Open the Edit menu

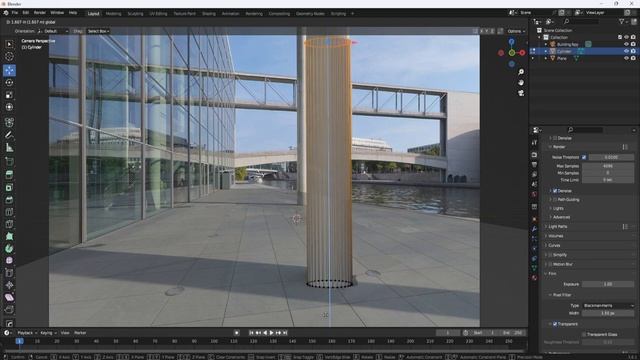pyautogui.click(x=26, y=13)
